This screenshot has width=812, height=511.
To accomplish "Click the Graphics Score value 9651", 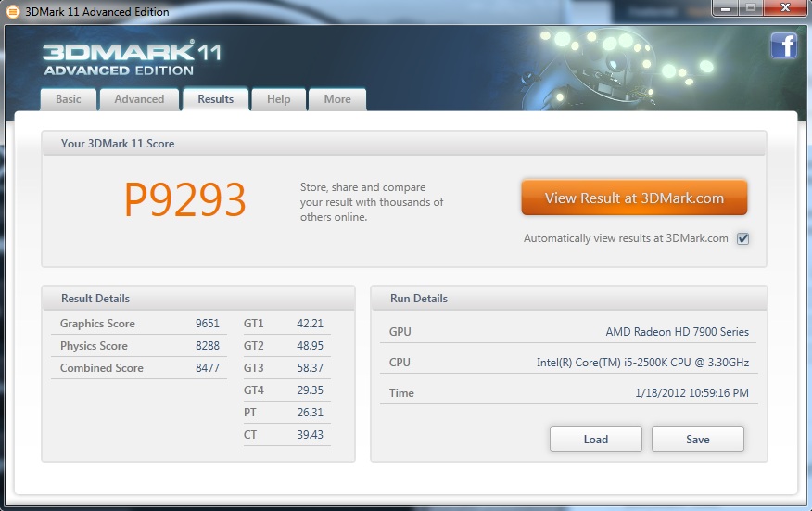I will click(207, 324).
